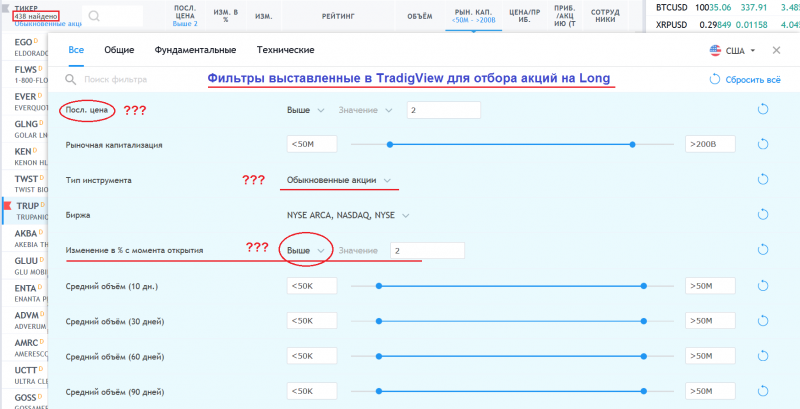Viewport: 800px width, 409px height.
Task: Click the РЫН. КАП. column header
Action: [473, 16]
